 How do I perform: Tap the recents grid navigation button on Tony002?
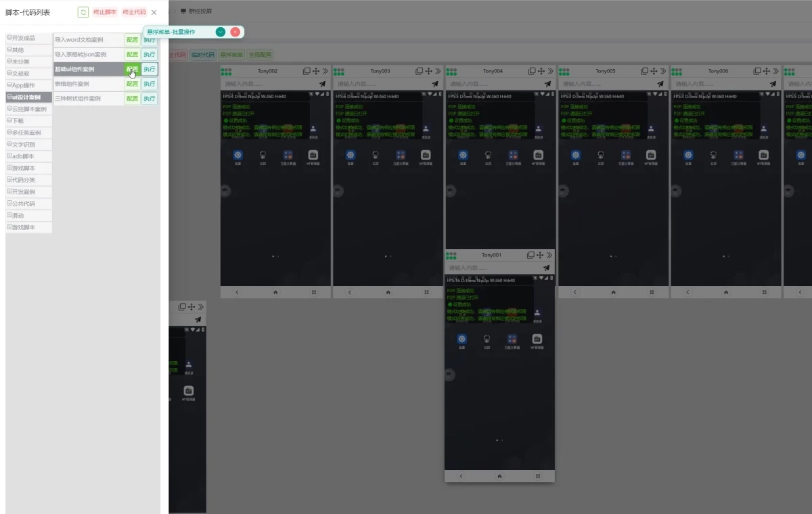(313, 291)
